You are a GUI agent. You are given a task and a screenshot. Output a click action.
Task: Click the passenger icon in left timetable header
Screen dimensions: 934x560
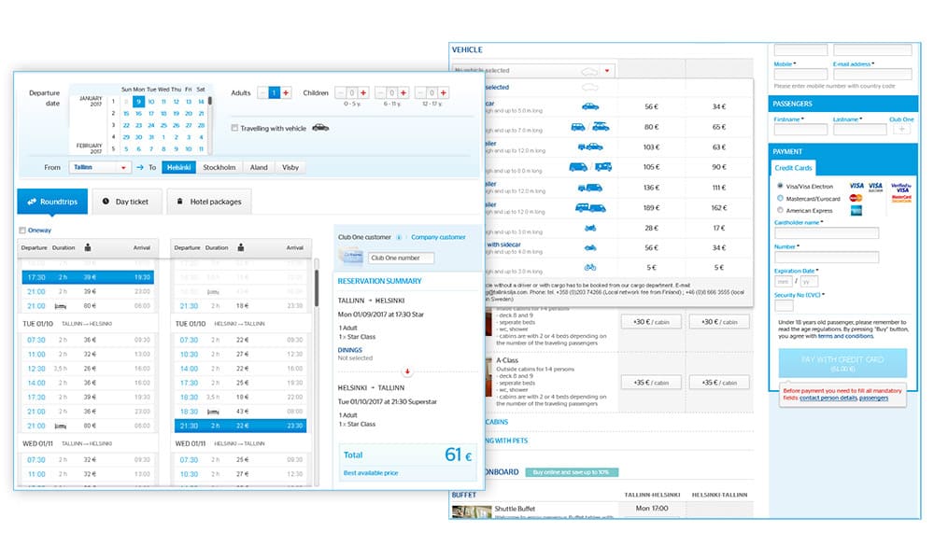click(88, 247)
